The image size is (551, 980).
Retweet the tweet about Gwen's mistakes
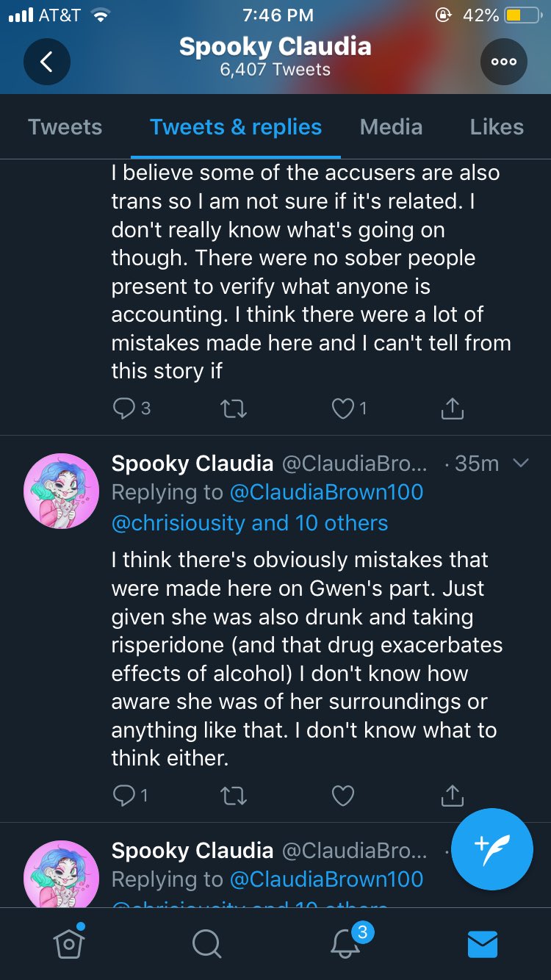(x=234, y=795)
